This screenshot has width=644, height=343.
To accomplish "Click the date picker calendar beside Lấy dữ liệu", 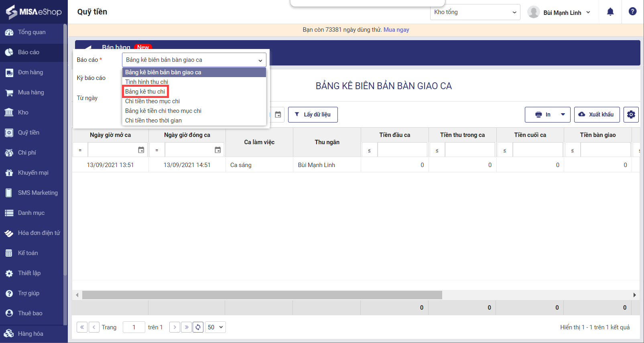I will coord(278,114).
